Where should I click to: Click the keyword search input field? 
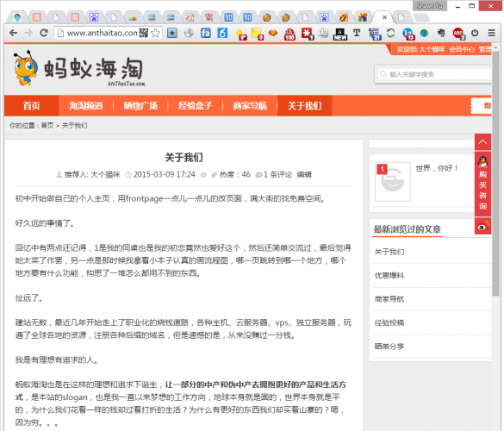point(433,74)
